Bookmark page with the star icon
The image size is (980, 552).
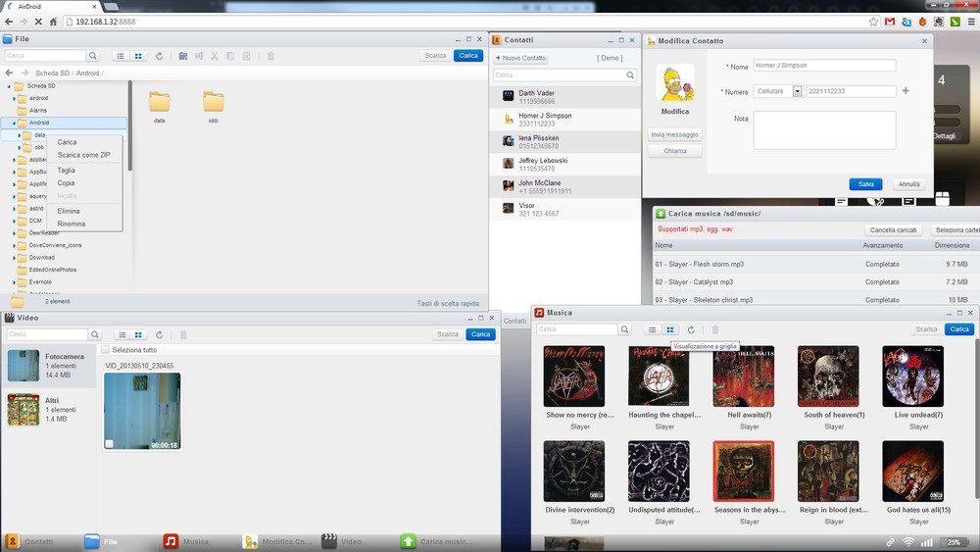pos(873,22)
